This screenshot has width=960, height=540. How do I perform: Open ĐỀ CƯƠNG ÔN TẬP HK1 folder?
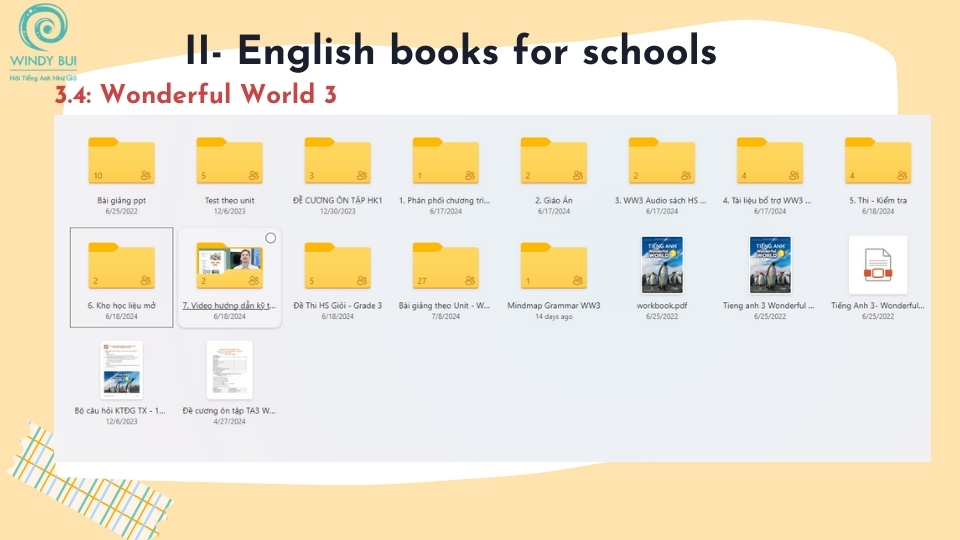[x=337, y=163]
